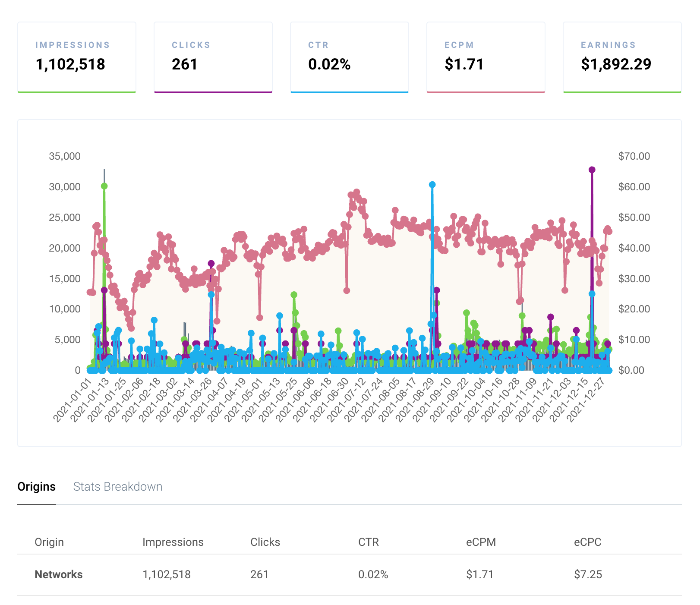Select the tall purple spike near 2021-12-15
The image size is (700, 605).
point(592,170)
